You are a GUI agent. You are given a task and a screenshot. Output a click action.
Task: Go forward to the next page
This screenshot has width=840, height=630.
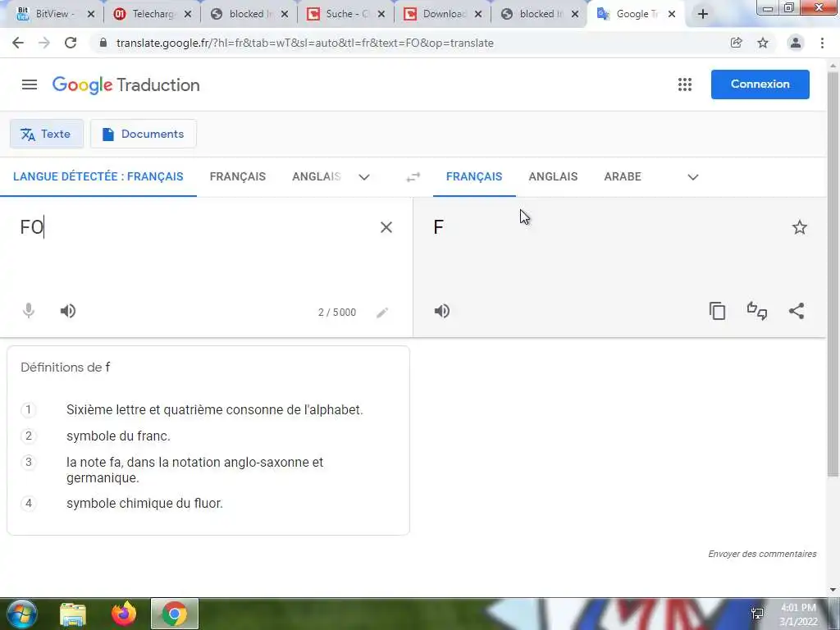coord(44,43)
